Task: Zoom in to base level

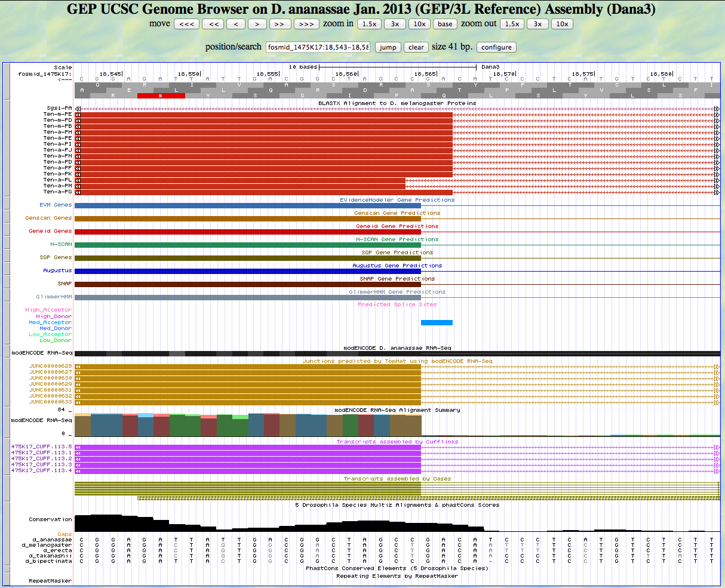Action: point(445,24)
